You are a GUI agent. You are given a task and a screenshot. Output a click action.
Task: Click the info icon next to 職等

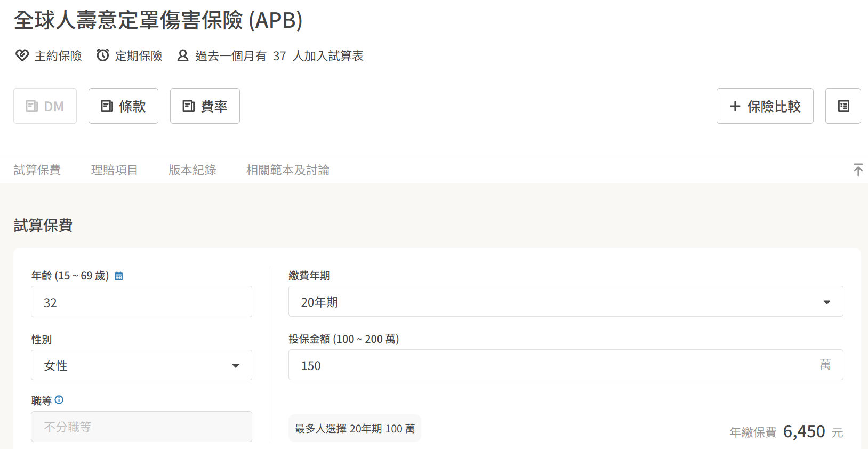point(59,400)
